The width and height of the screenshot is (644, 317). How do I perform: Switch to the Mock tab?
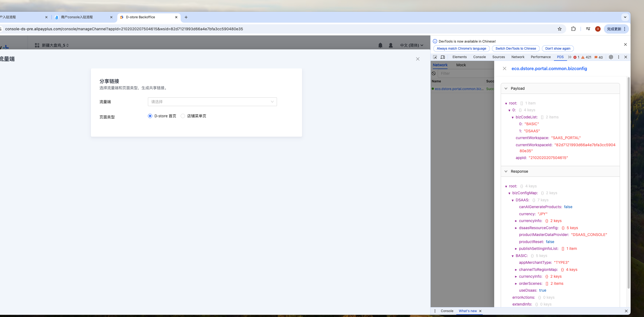461,65
